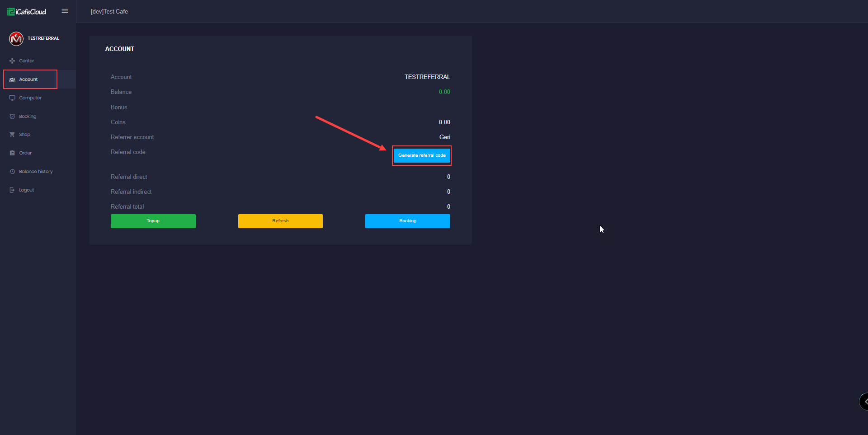
Task: Click the Bonus label
Action: click(x=119, y=108)
